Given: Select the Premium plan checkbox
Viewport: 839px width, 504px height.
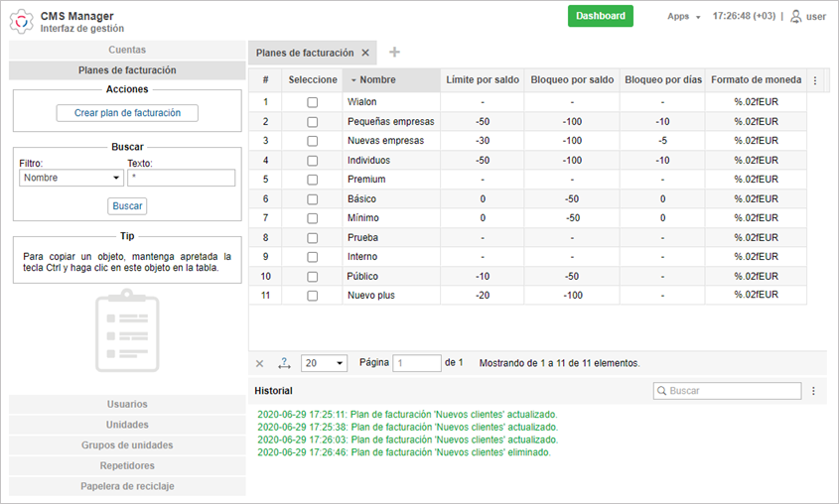Looking at the screenshot, I should [312, 180].
